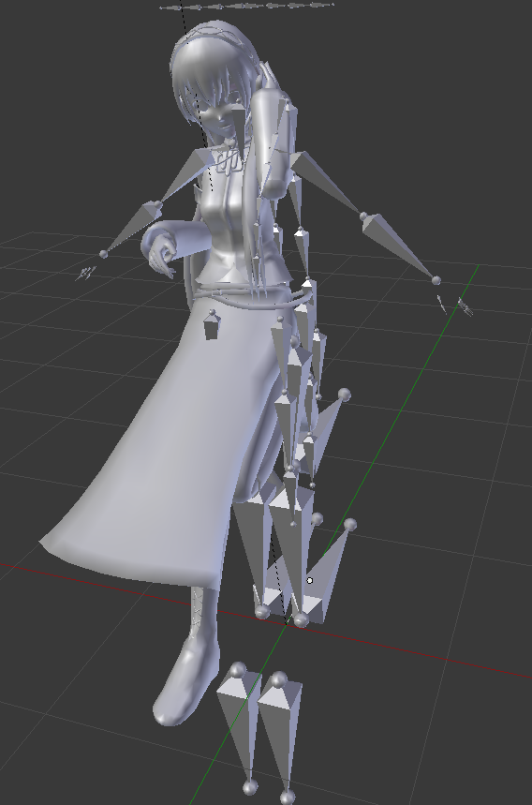This screenshot has height=805, width=532.
Task: Click the lantern ornament hanging on the skirt
Action: click(x=212, y=325)
